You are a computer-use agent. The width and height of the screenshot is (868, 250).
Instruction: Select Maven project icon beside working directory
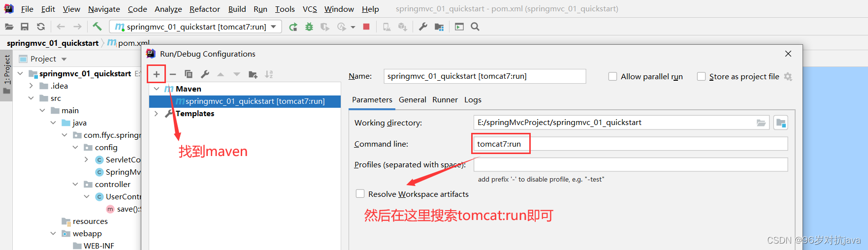[781, 123]
